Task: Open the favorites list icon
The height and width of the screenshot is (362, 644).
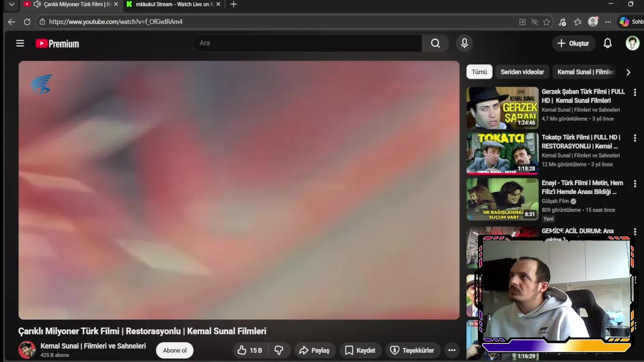Action: click(578, 22)
